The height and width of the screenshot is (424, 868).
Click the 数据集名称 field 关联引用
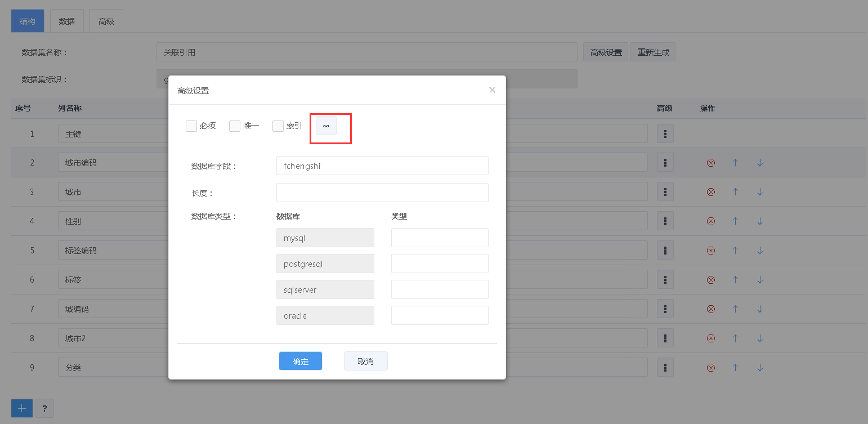click(367, 52)
